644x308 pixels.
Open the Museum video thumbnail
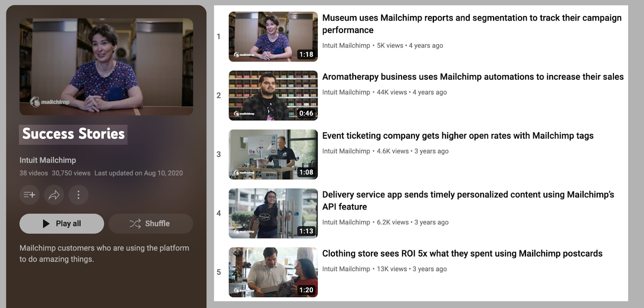273,37
